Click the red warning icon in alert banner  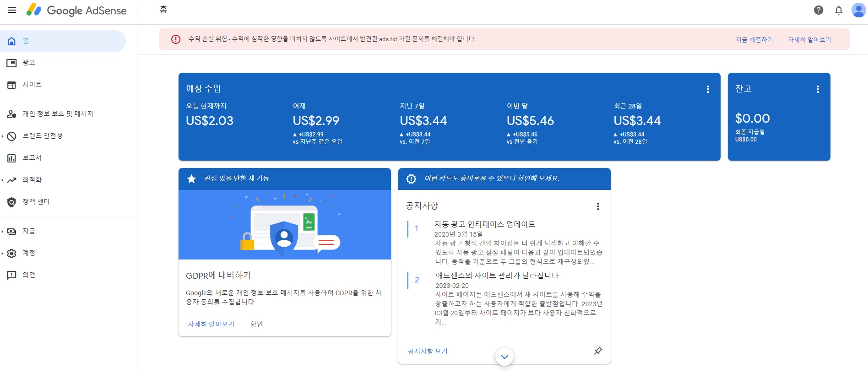[176, 39]
